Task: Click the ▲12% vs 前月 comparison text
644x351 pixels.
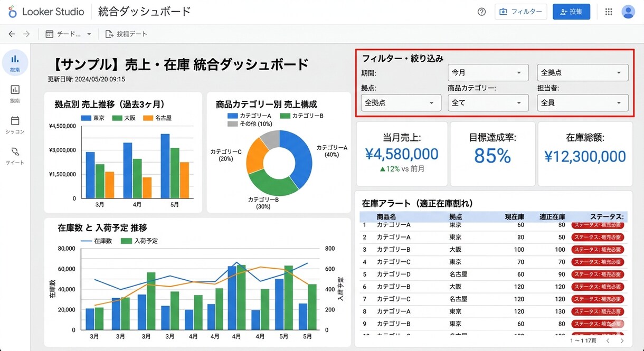Action: point(402,169)
